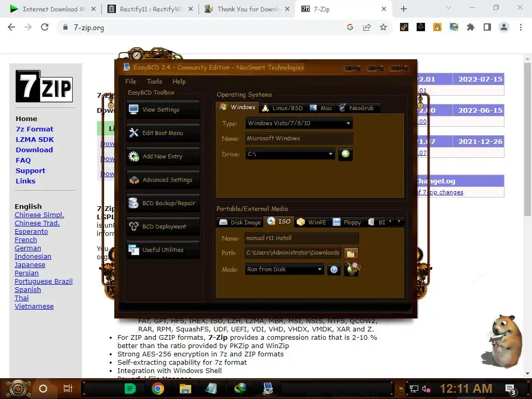
Task: Click the blue help icon beside Mode
Action: pos(334,270)
